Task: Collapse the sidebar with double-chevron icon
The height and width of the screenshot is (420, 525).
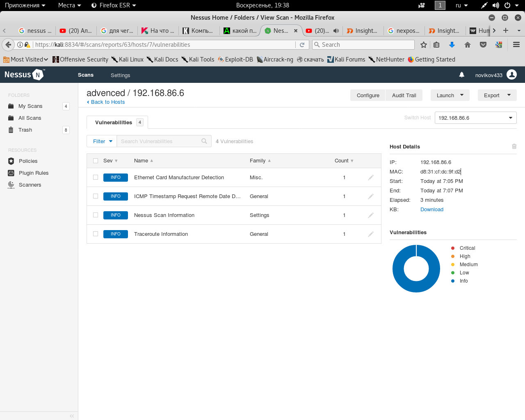Action: click(72, 416)
